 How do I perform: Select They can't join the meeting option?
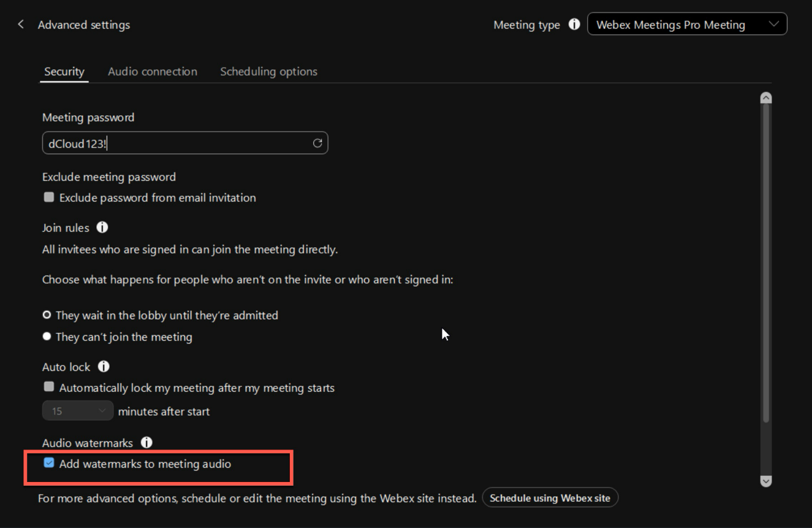click(47, 337)
